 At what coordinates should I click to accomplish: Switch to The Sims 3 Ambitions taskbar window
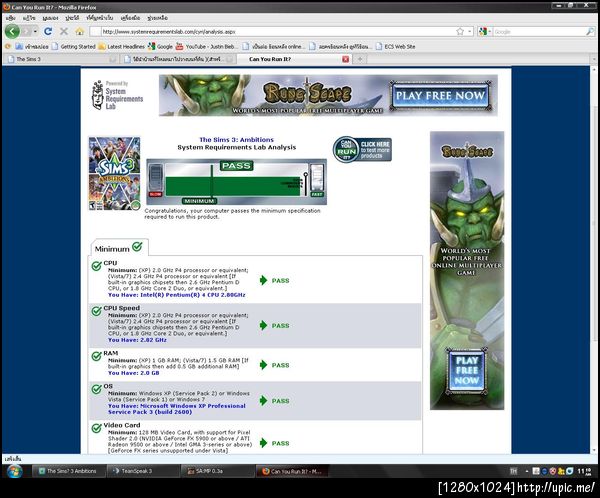click(68, 471)
